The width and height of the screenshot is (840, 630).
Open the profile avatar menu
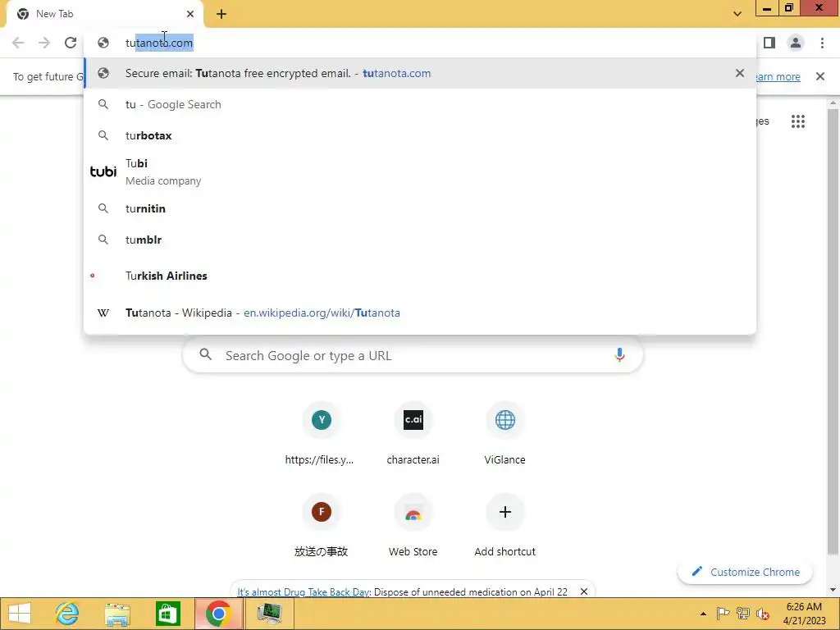pyautogui.click(x=796, y=43)
